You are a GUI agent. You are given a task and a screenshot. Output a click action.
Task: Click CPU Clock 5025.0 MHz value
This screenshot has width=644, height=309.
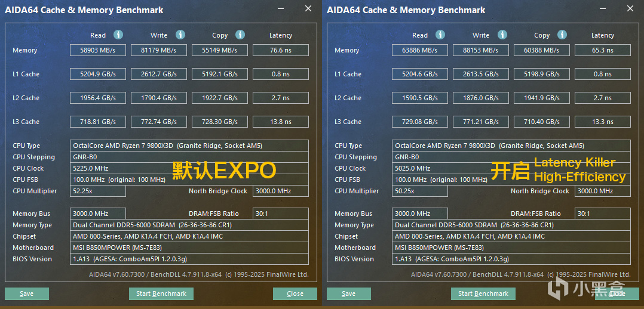(x=511, y=168)
